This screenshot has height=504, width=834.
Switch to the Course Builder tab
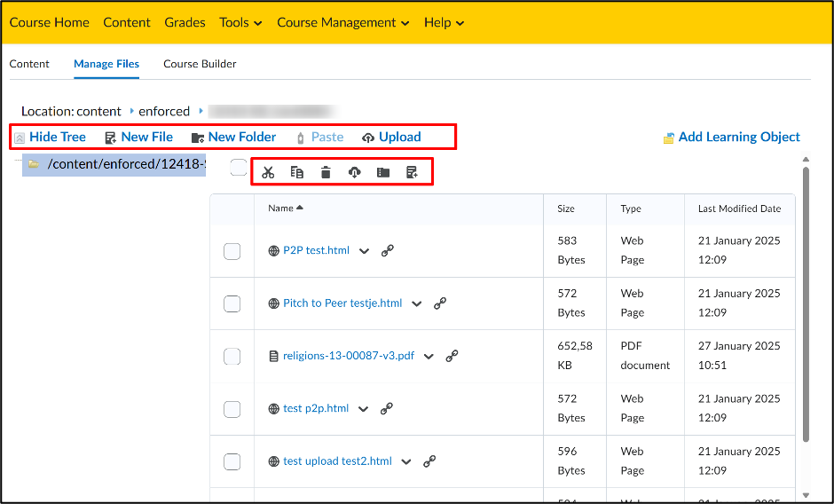click(200, 64)
